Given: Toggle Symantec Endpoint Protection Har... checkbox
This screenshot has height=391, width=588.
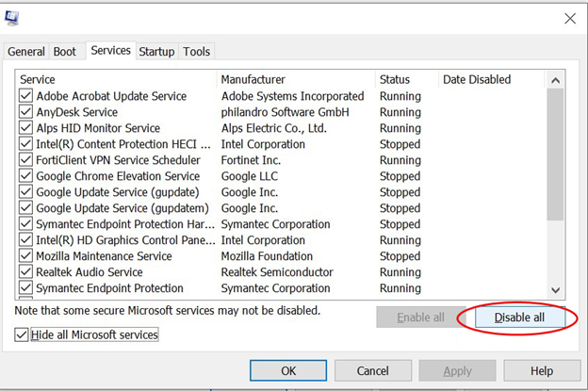Looking at the screenshot, I should [25, 224].
